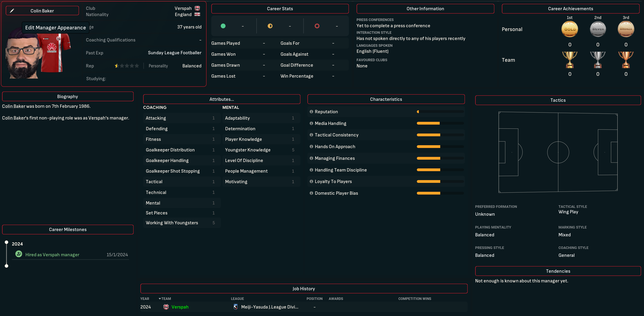Click the Verspah club badge in profile header
The width and height of the screenshot is (644, 316).
tap(197, 8)
